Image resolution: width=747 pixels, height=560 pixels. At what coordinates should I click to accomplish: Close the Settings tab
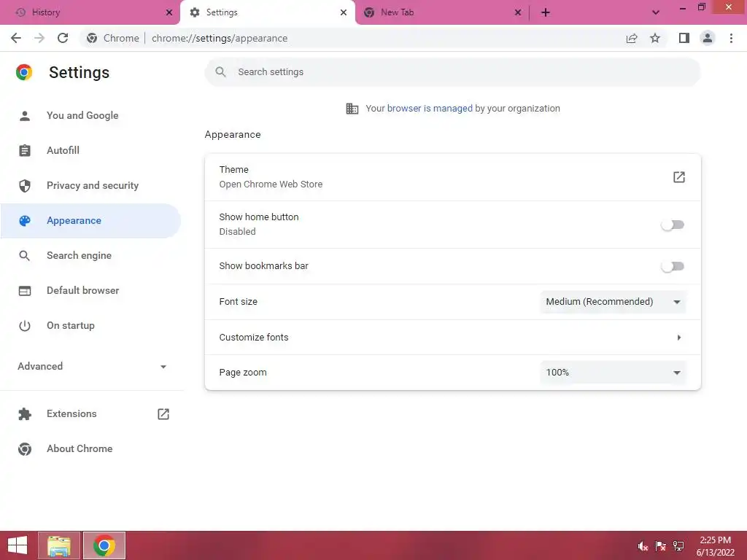tap(344, 12)
